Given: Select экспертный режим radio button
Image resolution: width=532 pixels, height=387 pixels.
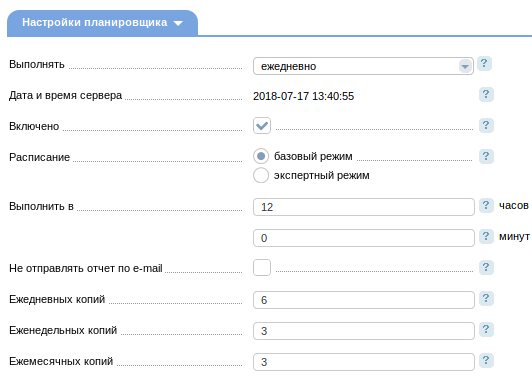Looking at the screenshot, I should click(261, 175).
